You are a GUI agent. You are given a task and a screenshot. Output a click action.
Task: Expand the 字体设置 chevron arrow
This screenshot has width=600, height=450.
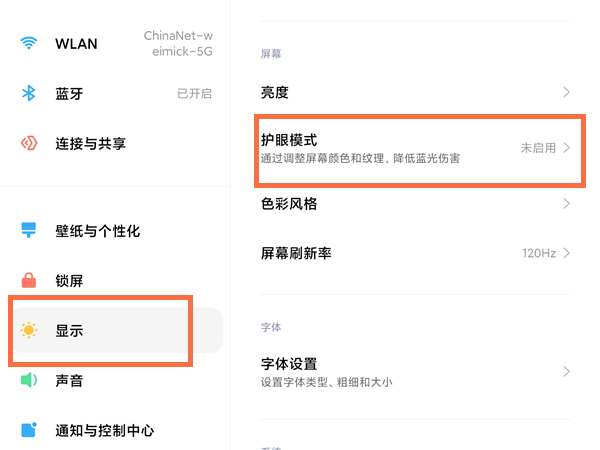coord(567,371)
